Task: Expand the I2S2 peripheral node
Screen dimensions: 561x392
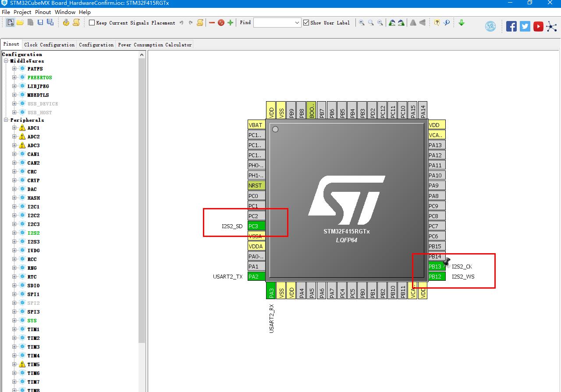Action: coord(14,233)
